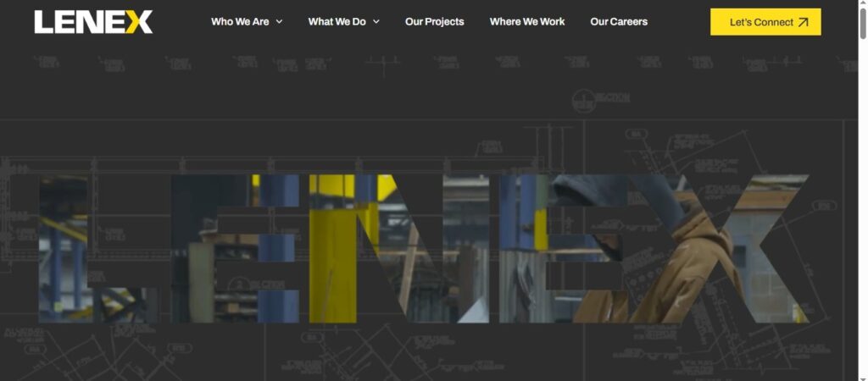Open the What We Do menu
The height and width of the screenshot is (381, 868).
337,21
